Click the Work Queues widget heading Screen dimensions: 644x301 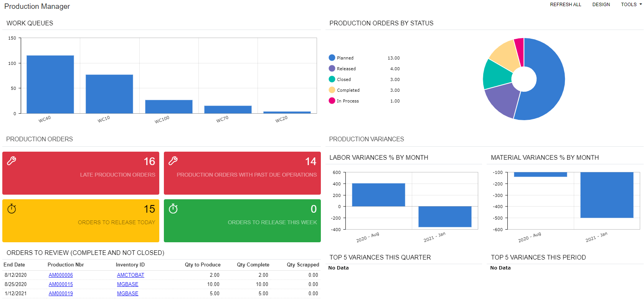click(x=30, y=23)
